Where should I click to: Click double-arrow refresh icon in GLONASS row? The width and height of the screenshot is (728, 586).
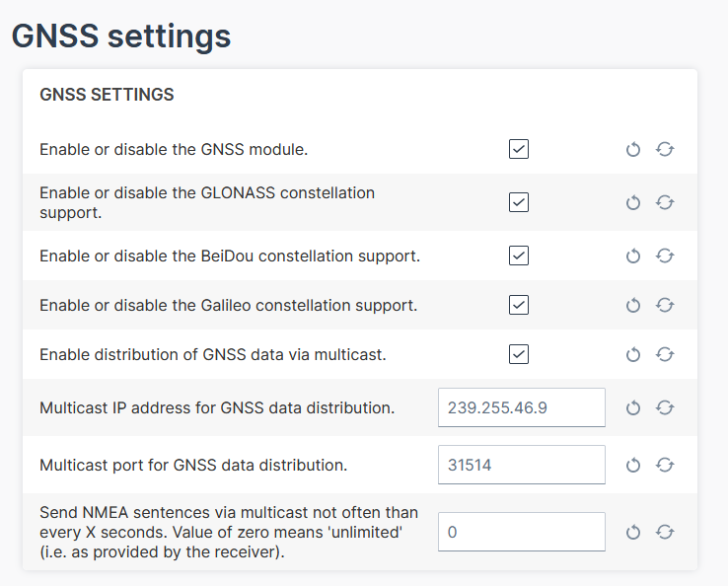(665, 202)
